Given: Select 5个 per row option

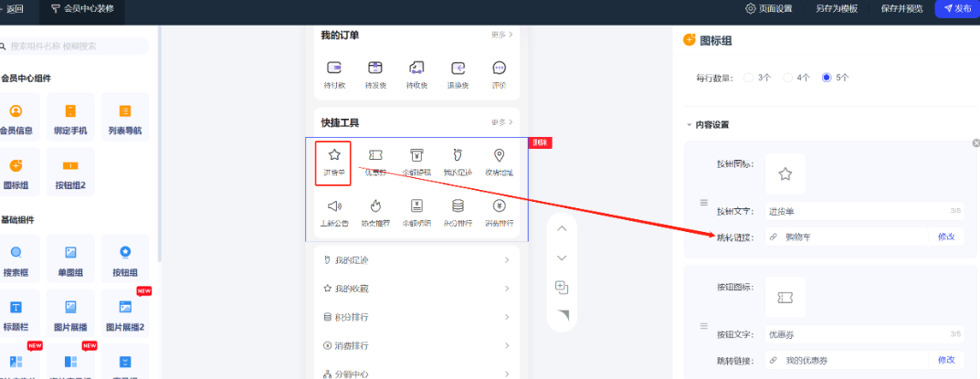Looking at the screenshot, I should 827,78.
